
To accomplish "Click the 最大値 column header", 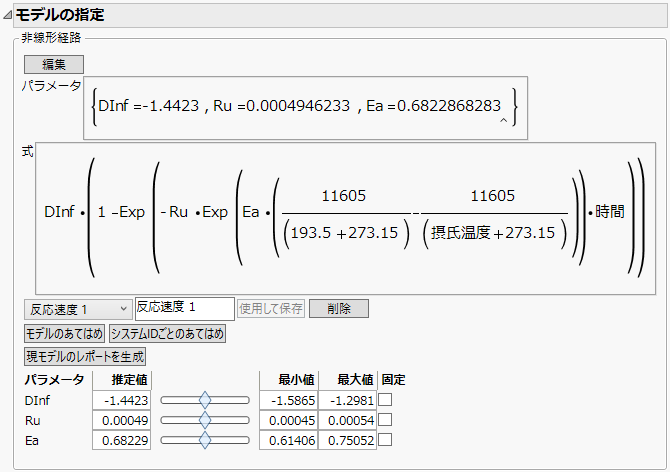I will (355, 379).
